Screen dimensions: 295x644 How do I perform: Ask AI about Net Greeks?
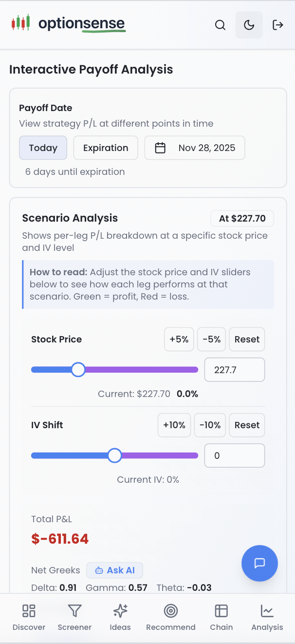[114, 570]
